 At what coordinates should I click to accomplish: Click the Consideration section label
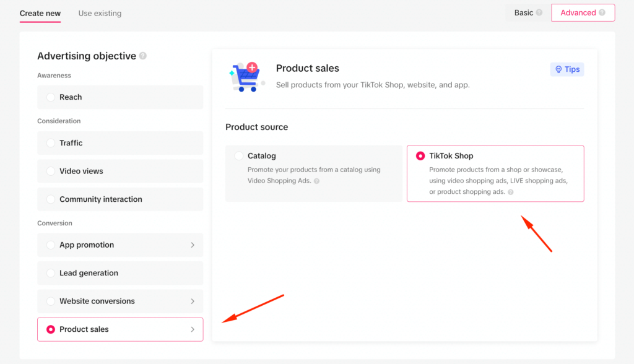point(59,121)
